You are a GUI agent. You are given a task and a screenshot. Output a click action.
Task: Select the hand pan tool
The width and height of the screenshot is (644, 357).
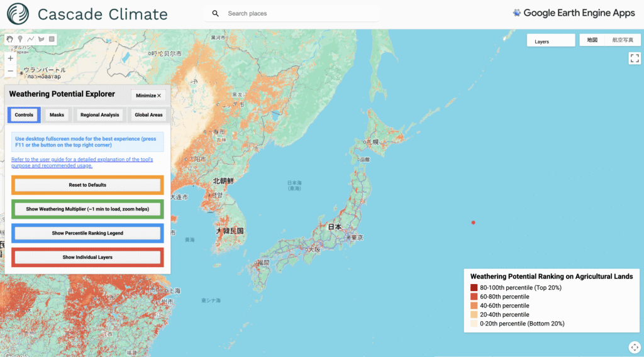(9, 40)
